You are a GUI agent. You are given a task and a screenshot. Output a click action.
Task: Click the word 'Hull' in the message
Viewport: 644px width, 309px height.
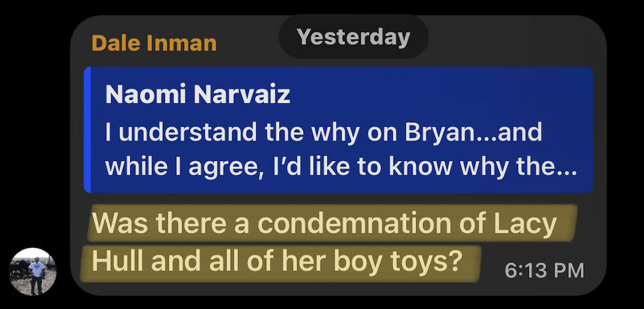117,261
